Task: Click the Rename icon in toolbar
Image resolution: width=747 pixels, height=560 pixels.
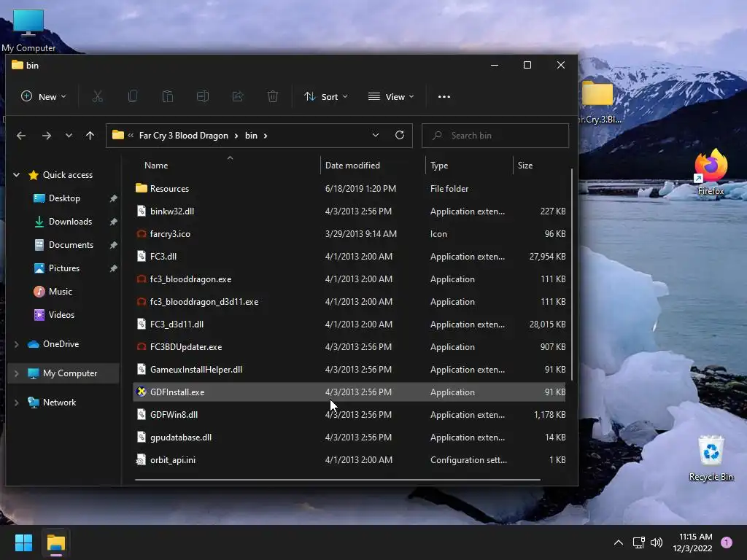Action: pyautogui.click(x=203, y=97)
